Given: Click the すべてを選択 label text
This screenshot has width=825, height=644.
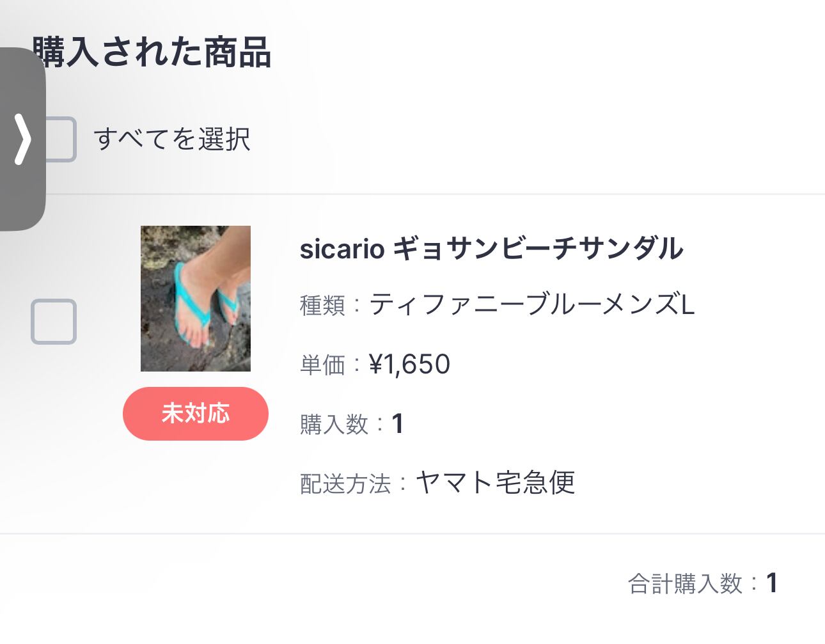Looking at the screenshot, I should pos(172,139).
